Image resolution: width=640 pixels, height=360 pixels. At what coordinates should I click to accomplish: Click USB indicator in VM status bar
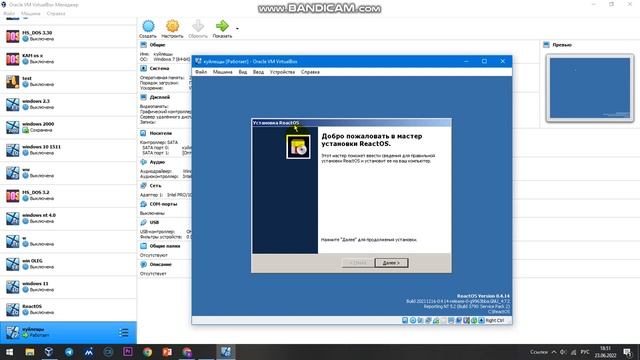436,320
